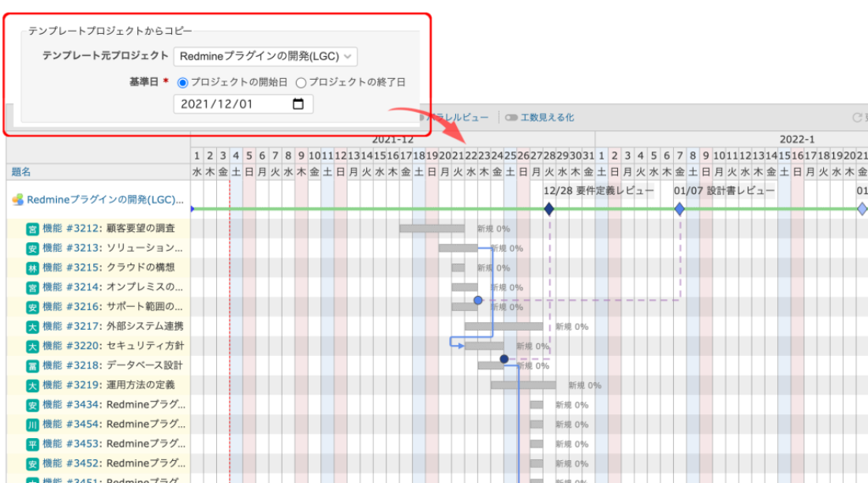This screenshot has height=483, width=868.
Task: Click assignee avatar of issue #3452
Action: click(x=32, y=463)
